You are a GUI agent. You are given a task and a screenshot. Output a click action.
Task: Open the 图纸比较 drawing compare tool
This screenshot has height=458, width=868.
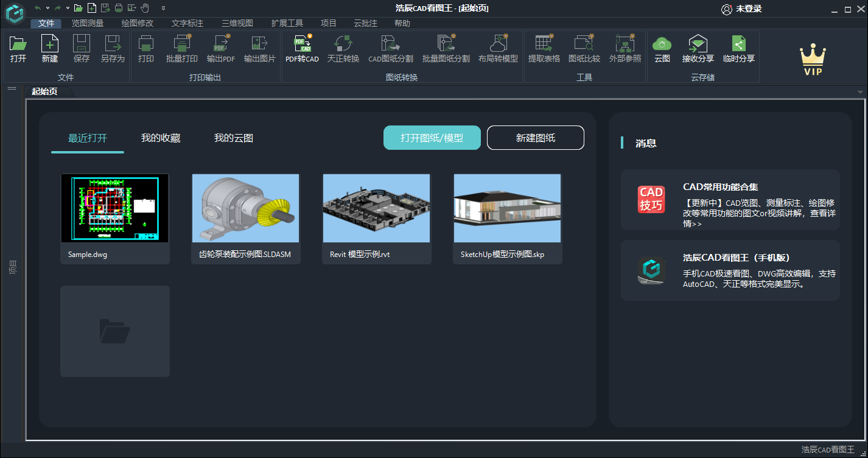(584, 44)
